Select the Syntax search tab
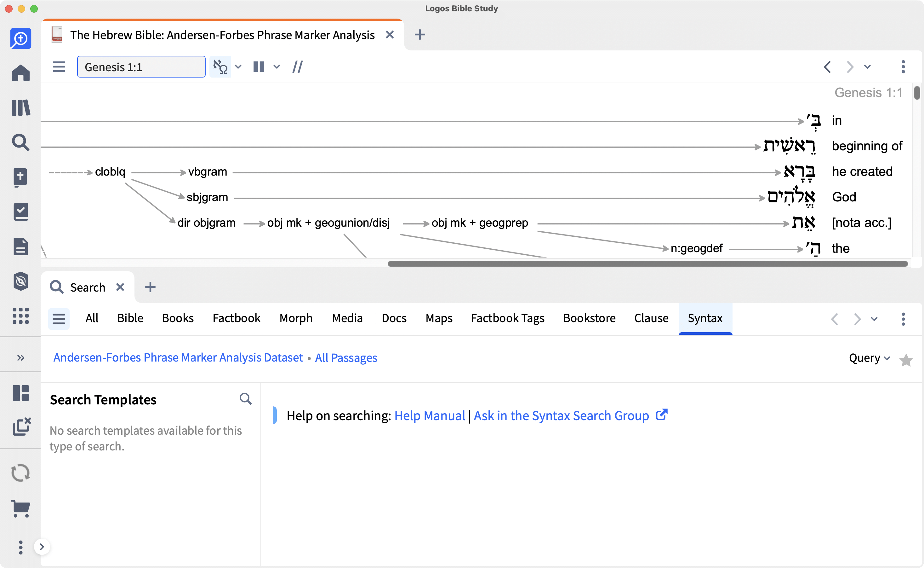 705,318
